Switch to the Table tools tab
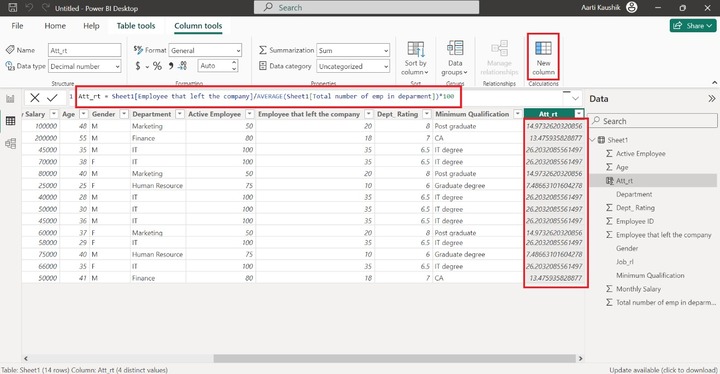The width and height of the screenshot is (720, 374). click(136, 26)
